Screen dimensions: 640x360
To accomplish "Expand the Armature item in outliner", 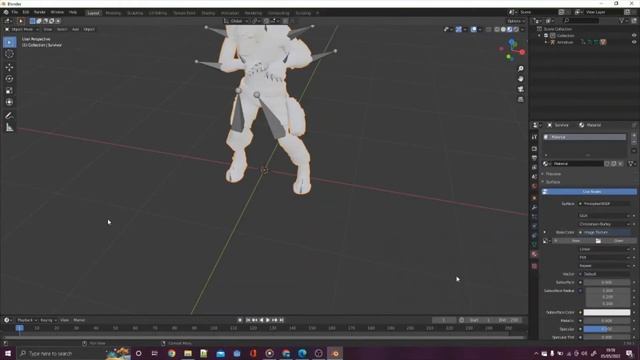I will (x=547, y=42).
